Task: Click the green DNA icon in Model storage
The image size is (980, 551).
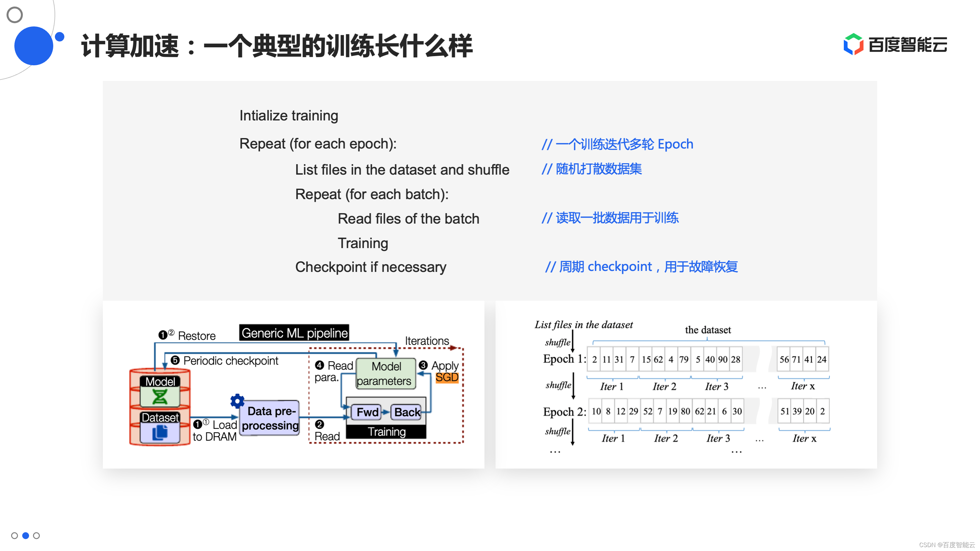Action: click(x=160, y=397)
